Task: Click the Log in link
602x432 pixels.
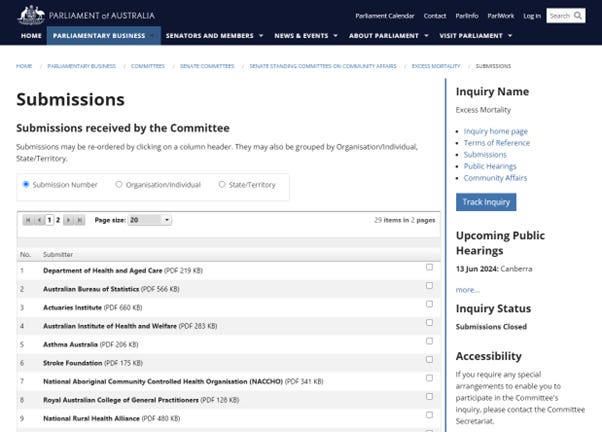Action: point(532,16)
